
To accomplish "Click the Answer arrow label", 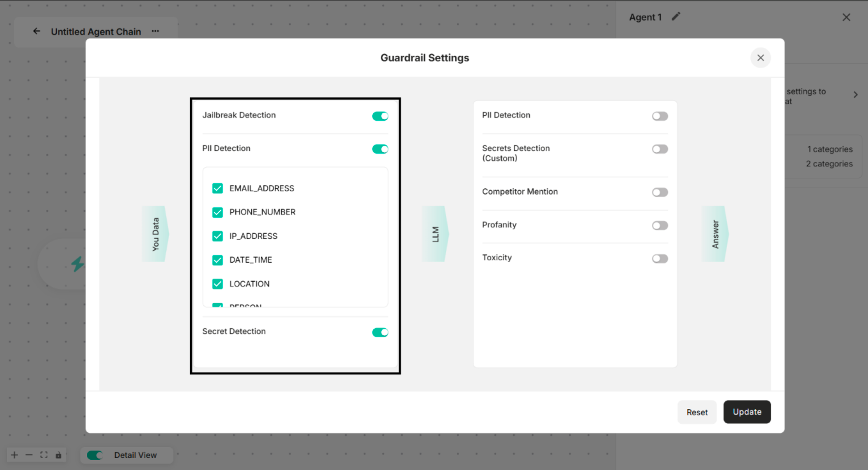I will pos(715,234).
